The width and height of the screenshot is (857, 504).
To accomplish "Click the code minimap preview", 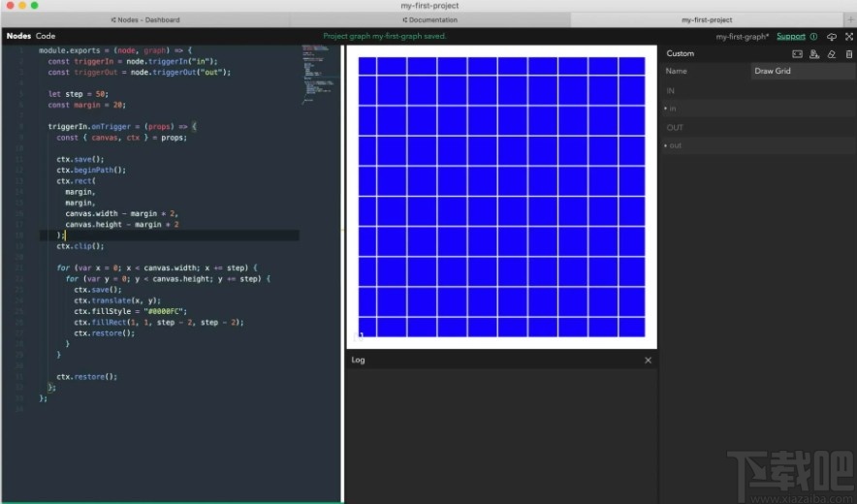I will tap(320, 75).
